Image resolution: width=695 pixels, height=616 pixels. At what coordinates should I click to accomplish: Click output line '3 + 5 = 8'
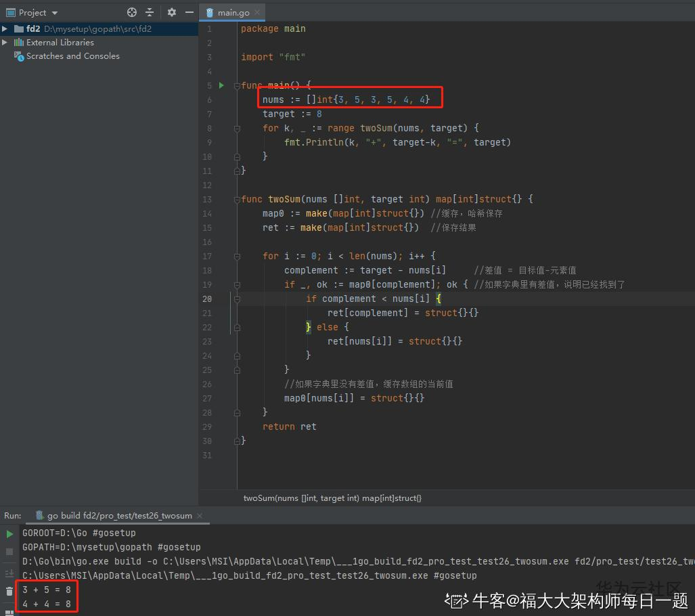coord(47,590)
